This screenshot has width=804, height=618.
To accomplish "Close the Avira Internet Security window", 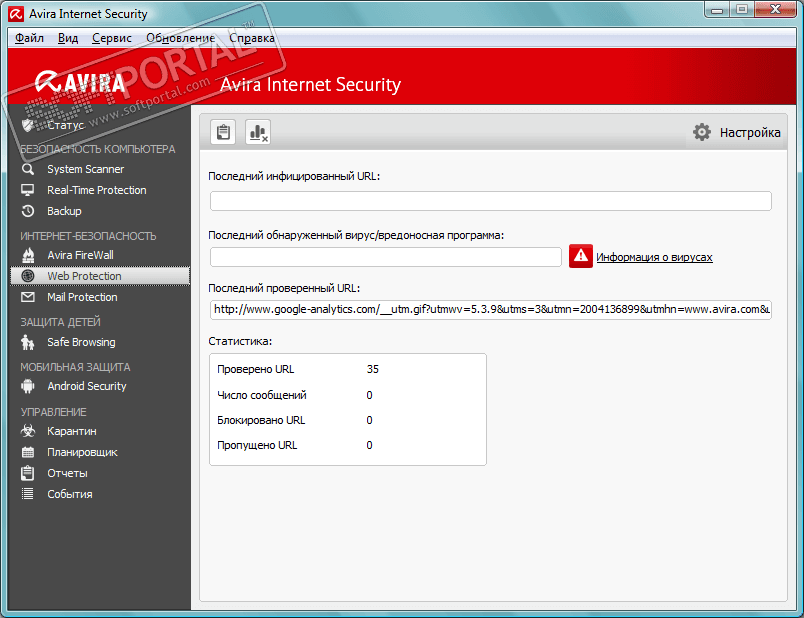I will [775, 10].
